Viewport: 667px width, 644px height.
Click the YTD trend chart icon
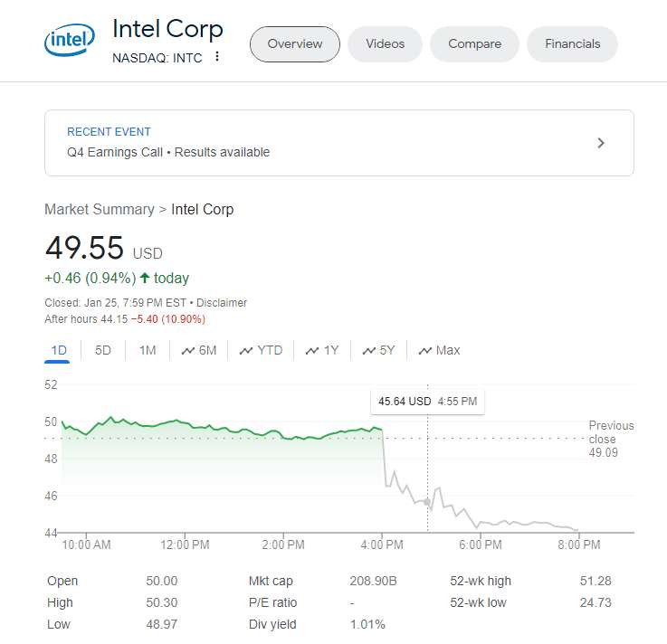point(246,351)
